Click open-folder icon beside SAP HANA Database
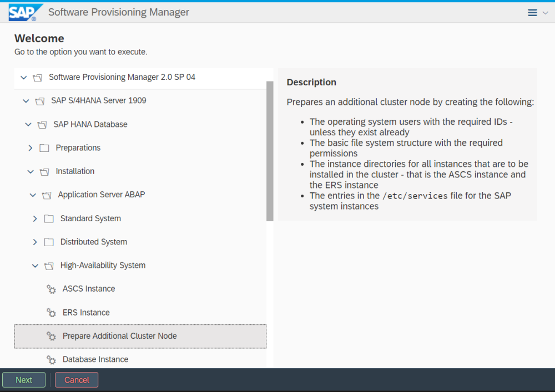555x392 pixels. (42, 125)
